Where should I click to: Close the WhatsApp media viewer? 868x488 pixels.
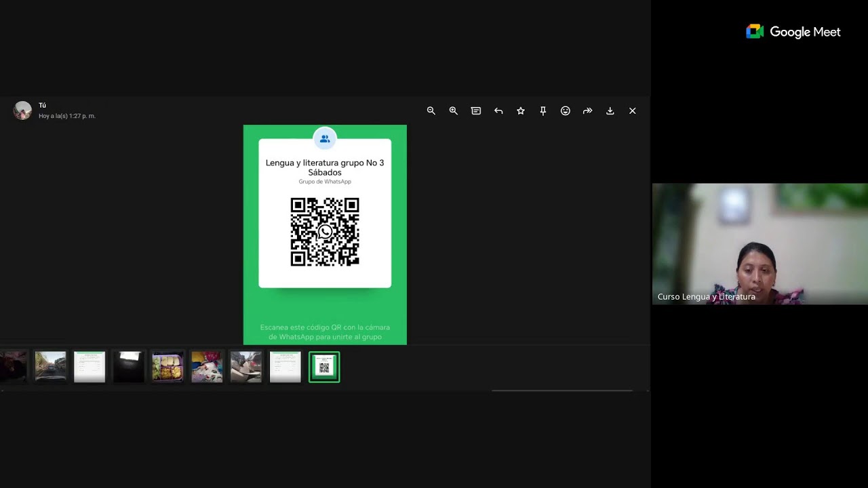pos(632,111)
